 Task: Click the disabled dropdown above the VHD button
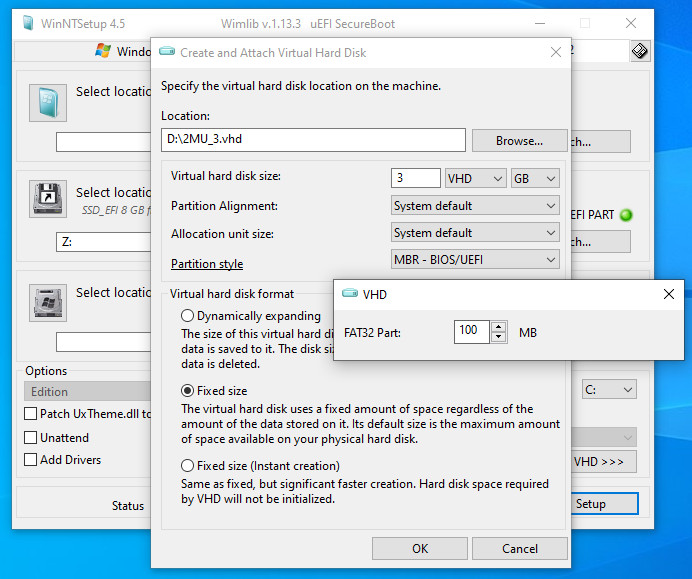click(x=604, y=437)
